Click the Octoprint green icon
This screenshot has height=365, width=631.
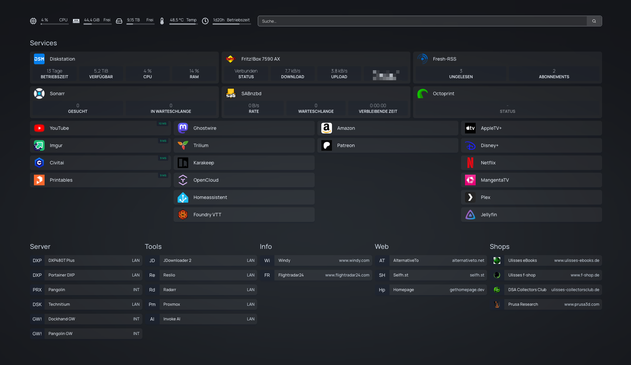click(422, 93)
